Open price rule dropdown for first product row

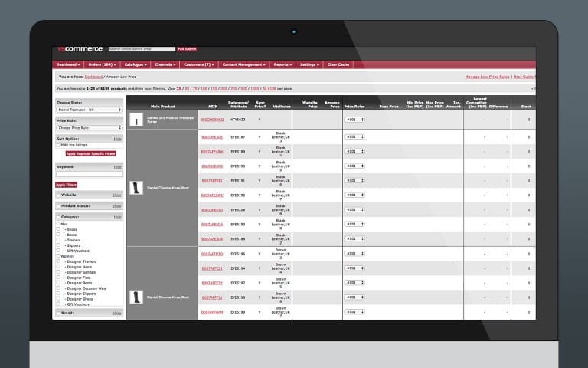(354, 120)
